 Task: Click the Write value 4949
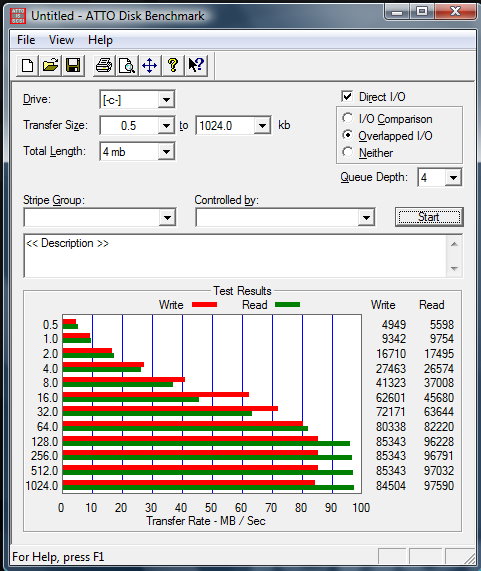pos(394,324)
